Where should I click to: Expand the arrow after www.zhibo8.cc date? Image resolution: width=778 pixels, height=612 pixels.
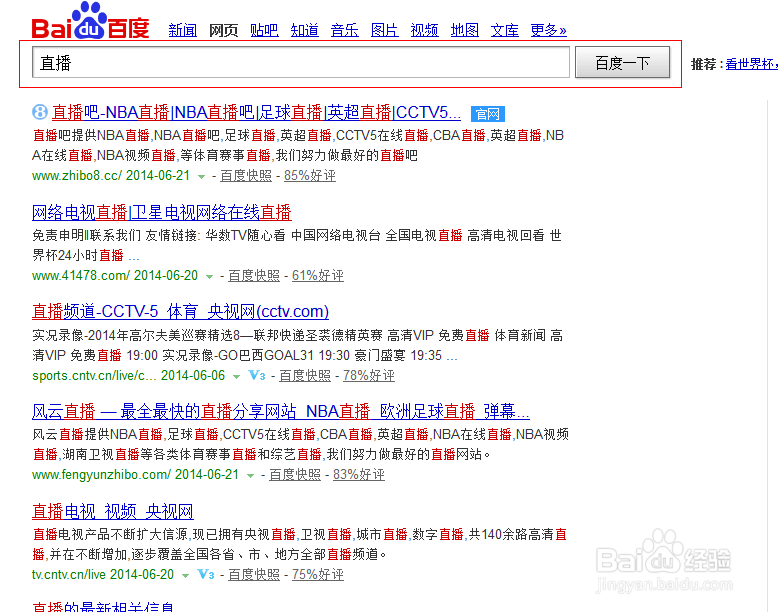point(201,177)
